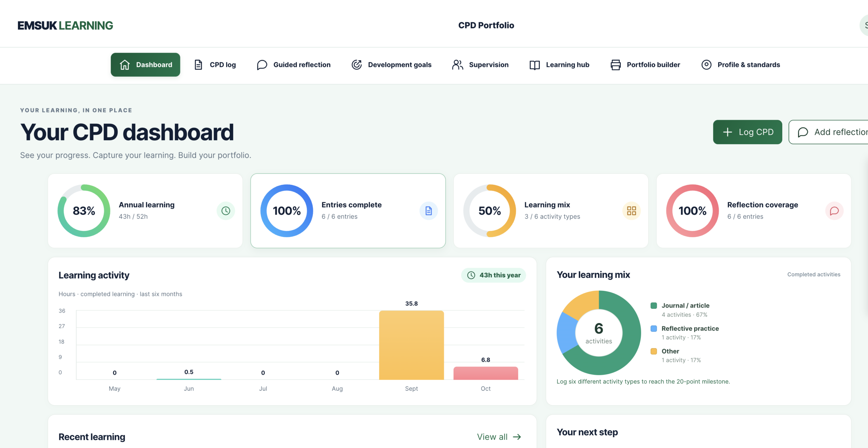Click the EMSUK LEARNING logo
This screenshot has width=868, height=448.
click(65, 25)
